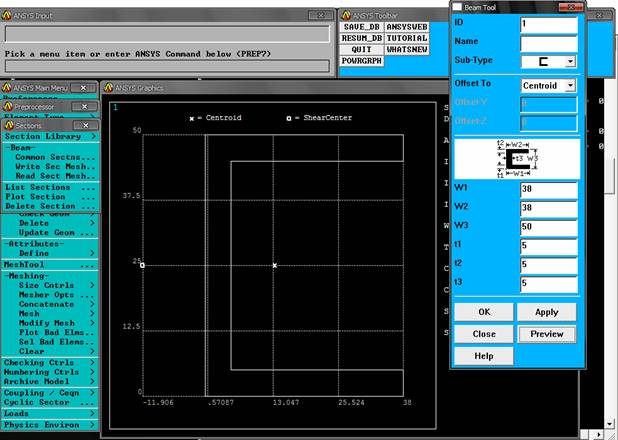
Task: Open Cyclic Sector menu item
Action: pyautogui.click(x=50, y=403)
